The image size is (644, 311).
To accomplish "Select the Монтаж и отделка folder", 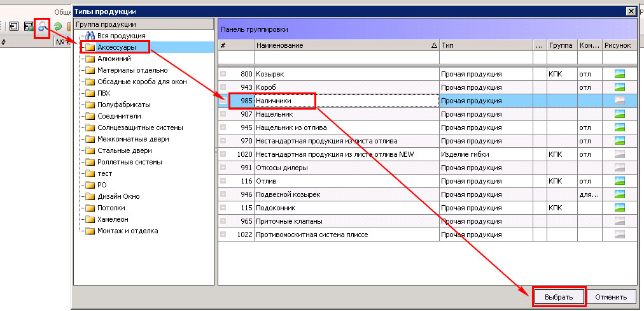I will [128, 231].
